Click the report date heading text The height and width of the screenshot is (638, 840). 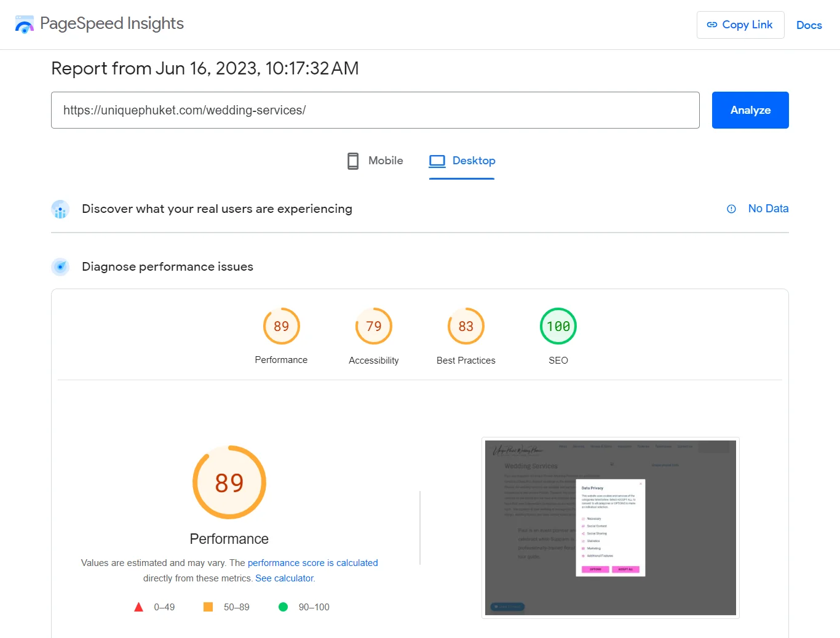[x=205, y=68]
